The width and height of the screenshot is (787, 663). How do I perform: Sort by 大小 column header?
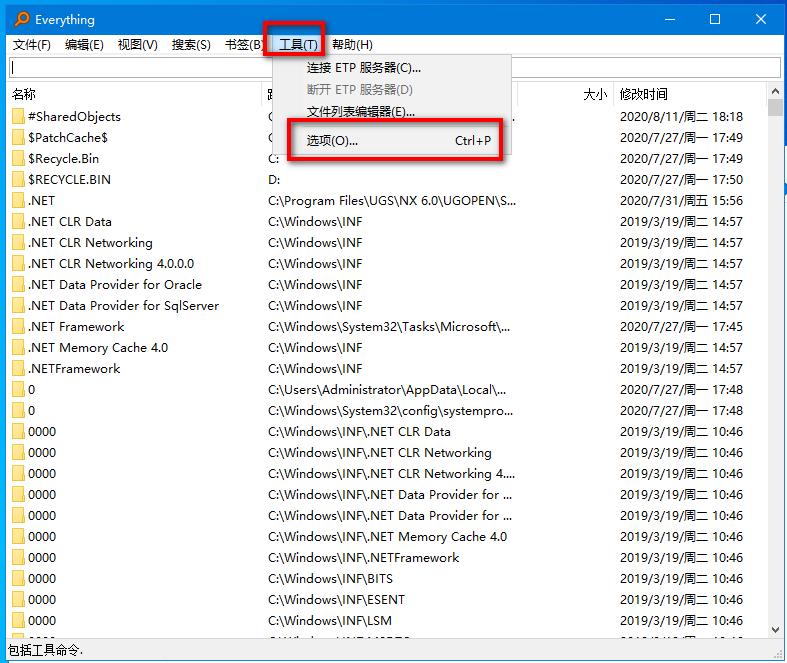595,94
